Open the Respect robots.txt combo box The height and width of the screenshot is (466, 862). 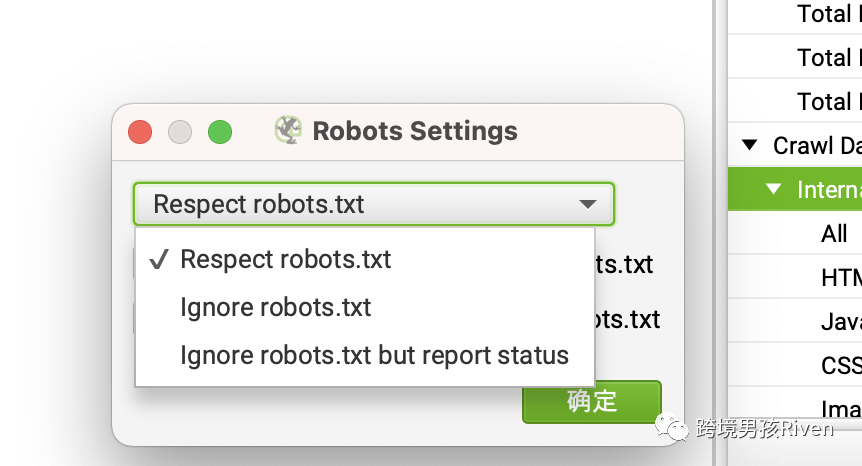point(374,204)
